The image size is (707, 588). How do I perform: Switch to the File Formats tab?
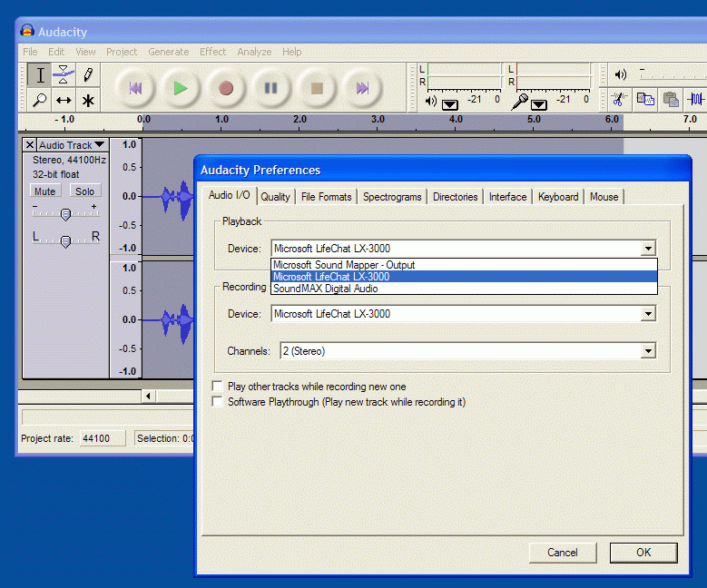point(327,197)
